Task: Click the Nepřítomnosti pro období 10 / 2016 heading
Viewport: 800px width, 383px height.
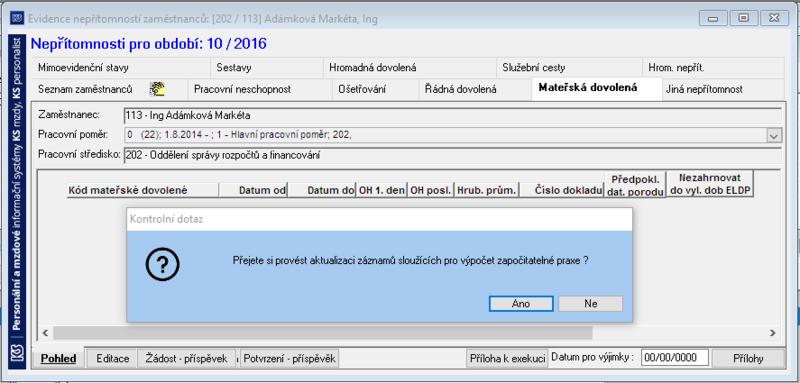Action: point(148,44)
